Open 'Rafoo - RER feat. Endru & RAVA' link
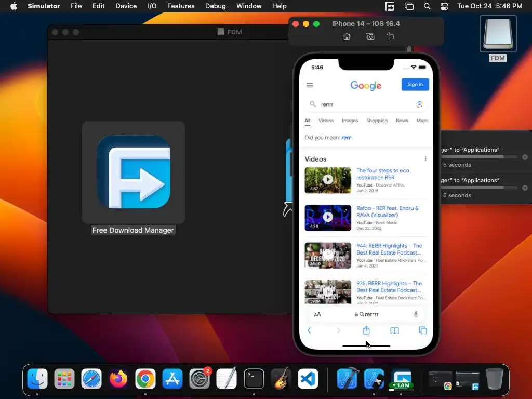Image resolution: width=532 pixels, height=399 pixels. (387, 211)
